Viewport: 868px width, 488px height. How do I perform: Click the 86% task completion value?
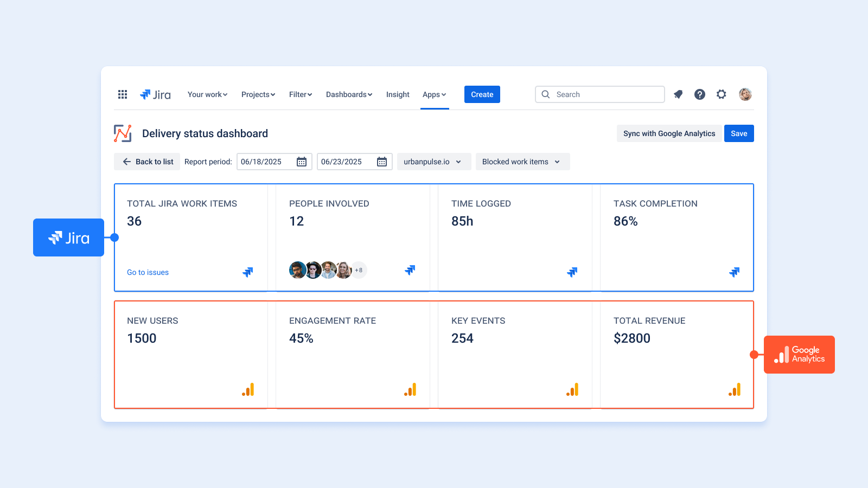tap(626, 221)
